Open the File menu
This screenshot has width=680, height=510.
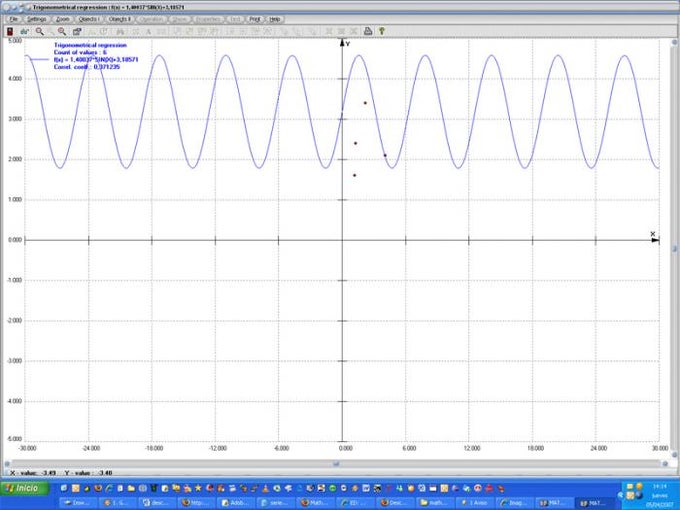tap(13, 20)
